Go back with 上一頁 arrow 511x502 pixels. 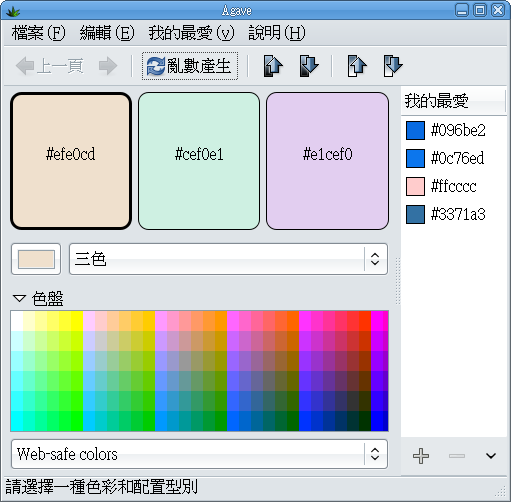tap(50, 66)
